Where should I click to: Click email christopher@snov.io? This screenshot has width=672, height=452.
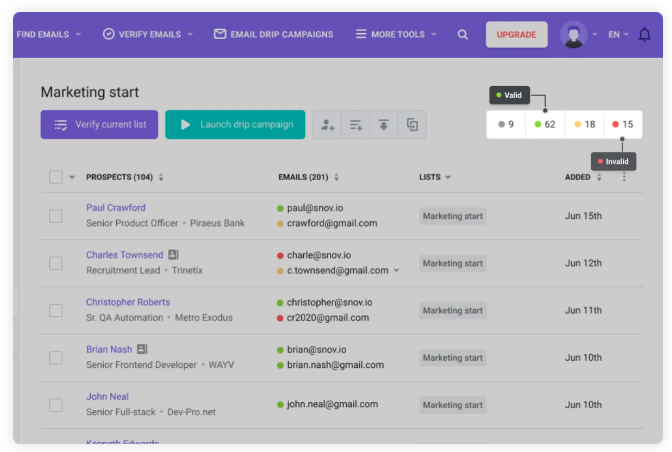click(330, 302)
